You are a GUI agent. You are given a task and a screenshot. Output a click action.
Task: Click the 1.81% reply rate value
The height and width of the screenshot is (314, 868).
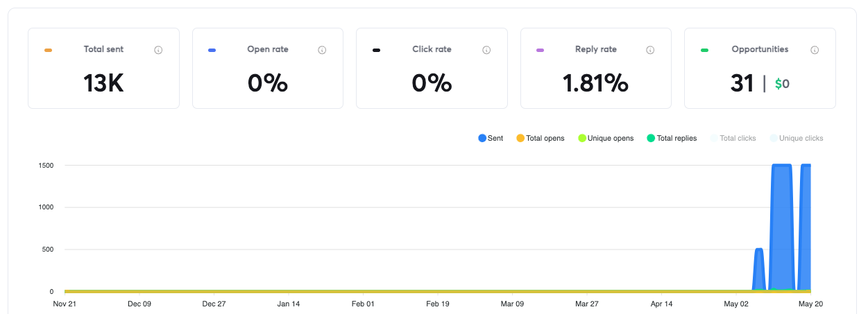point(595,84)
